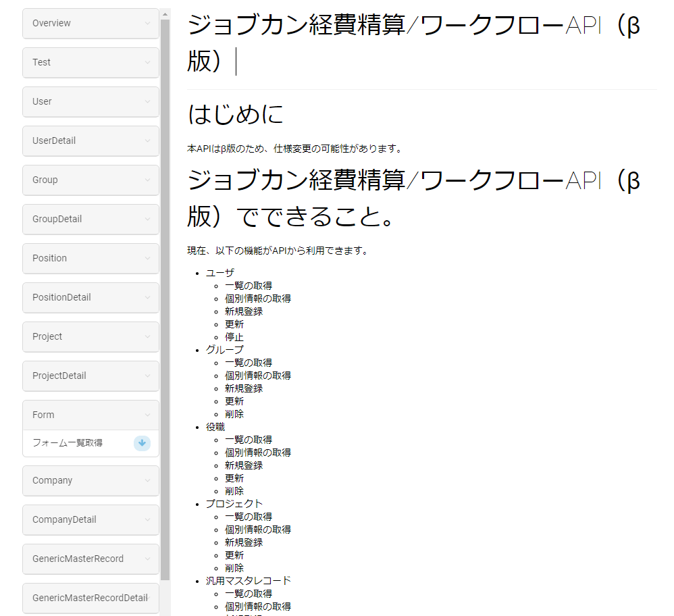
Task: Expand the Group section chevron
Action: [x=147, y=180]
